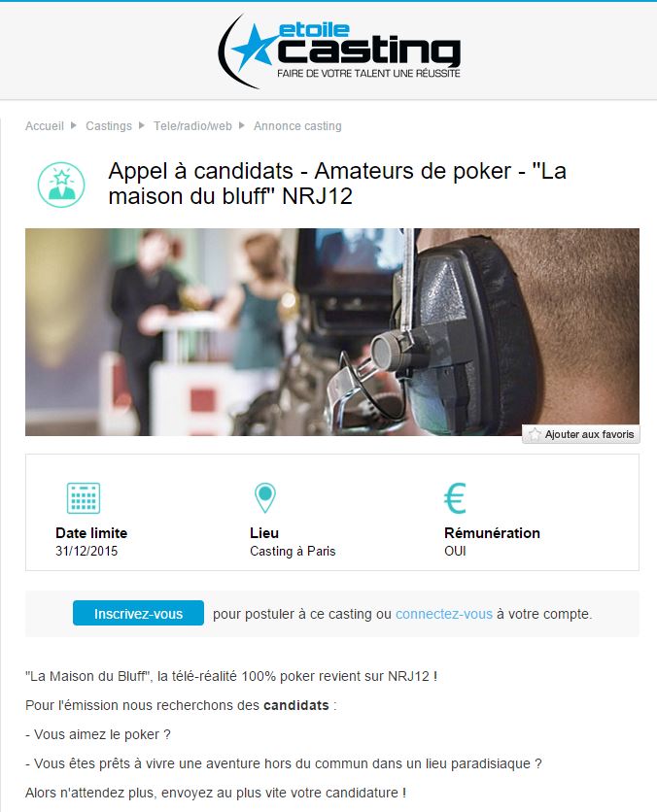Click the location pin icon above Lieu
657x812 pixels.
pos(265,497)
